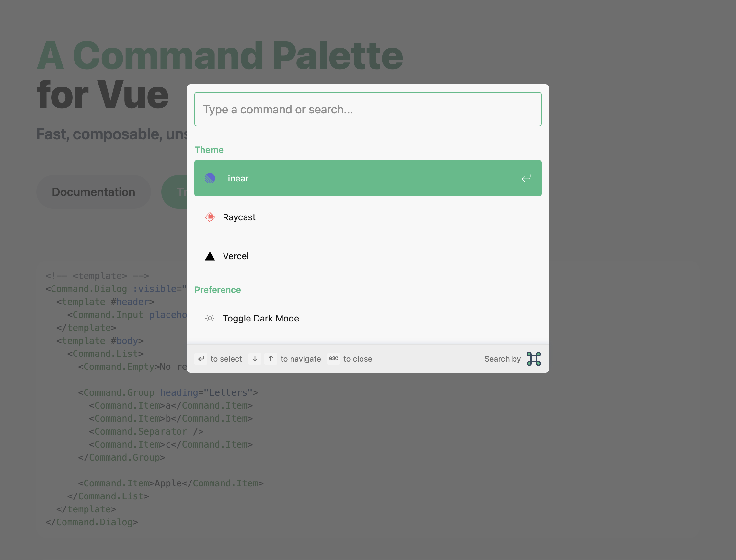The width and height of the screenshot is (736, 560).
Task: Choose the Raycast theme option
Action: (x=368, y=217)
